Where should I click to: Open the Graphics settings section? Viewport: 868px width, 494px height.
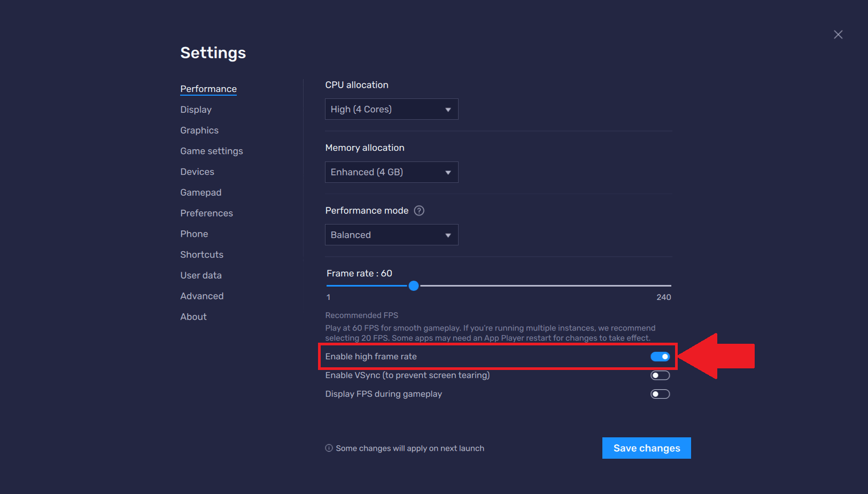(199, 130)
